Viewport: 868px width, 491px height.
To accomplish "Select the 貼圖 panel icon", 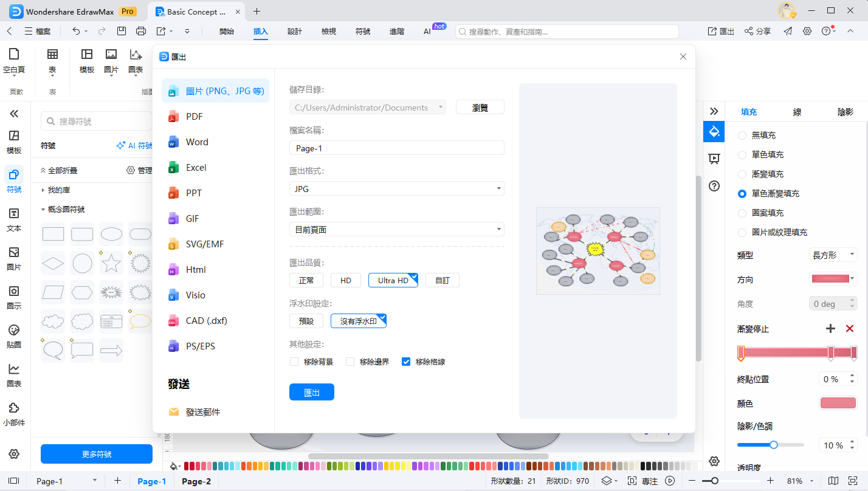I will pyautogui.click(x=13, y=335).
